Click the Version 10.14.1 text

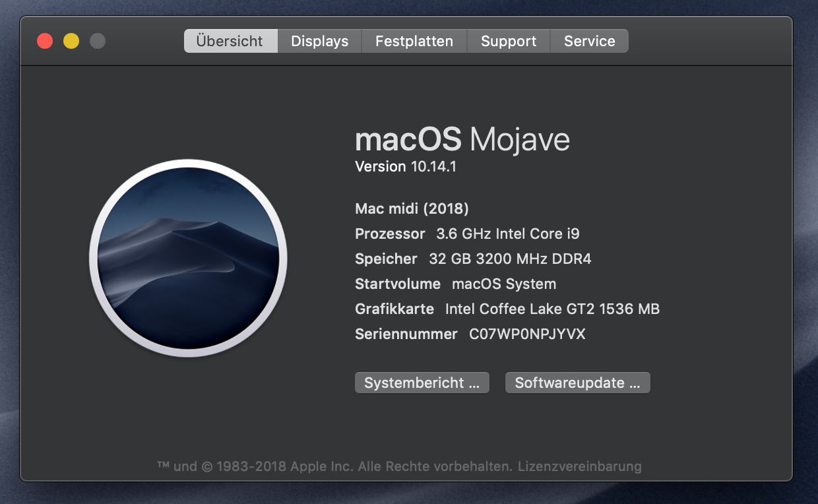pos(406,167)
